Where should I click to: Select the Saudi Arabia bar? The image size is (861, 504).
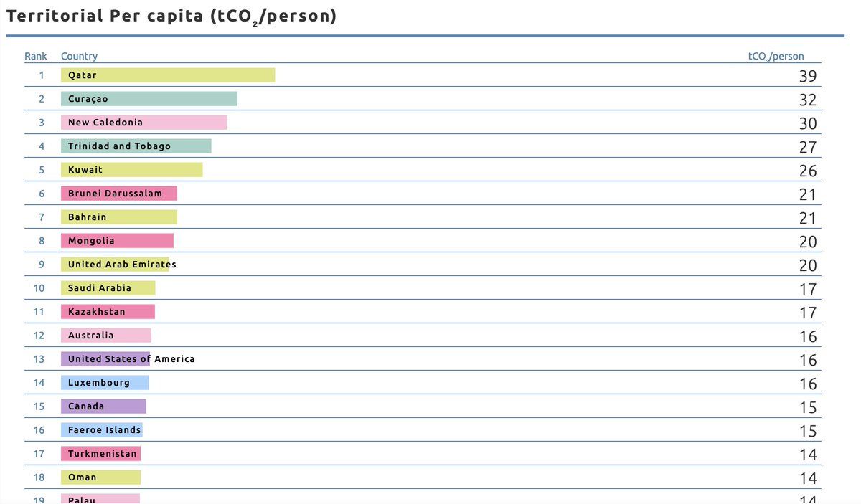[108, 288]
